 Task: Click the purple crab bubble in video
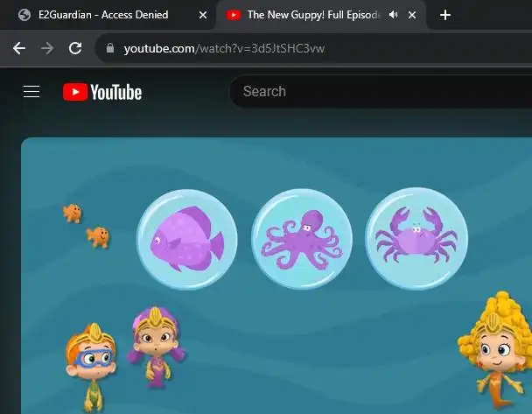(416, 239)
